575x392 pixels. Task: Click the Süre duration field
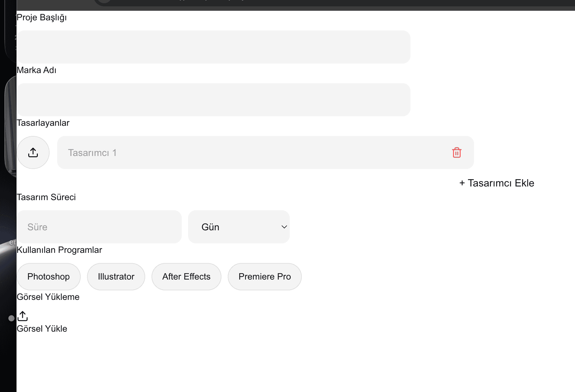pyautogui.click(x=99, y=227)
